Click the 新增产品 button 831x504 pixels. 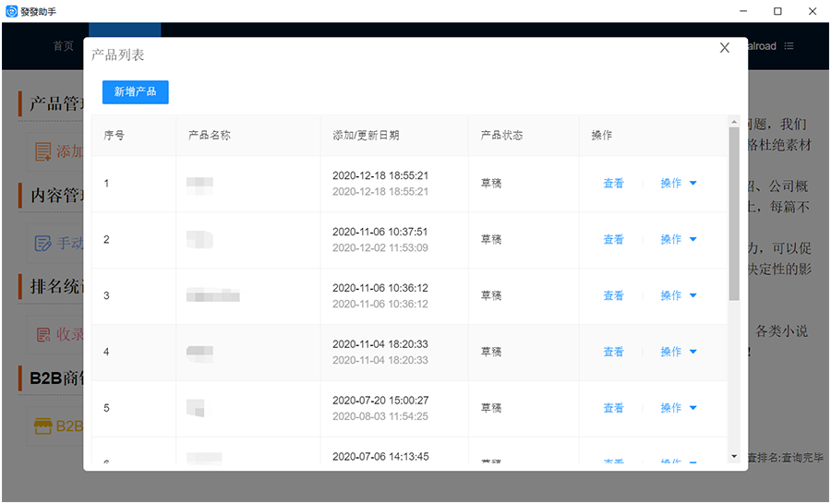[x=135, y=92]
